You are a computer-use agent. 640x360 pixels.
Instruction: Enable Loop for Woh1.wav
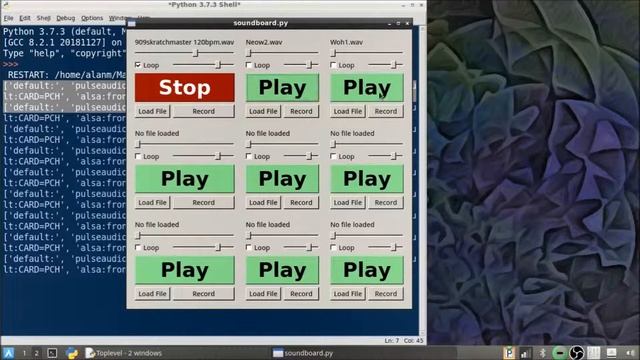333,65
